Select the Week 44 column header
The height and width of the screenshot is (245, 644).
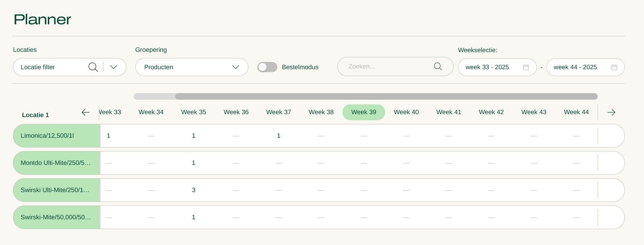576,112
